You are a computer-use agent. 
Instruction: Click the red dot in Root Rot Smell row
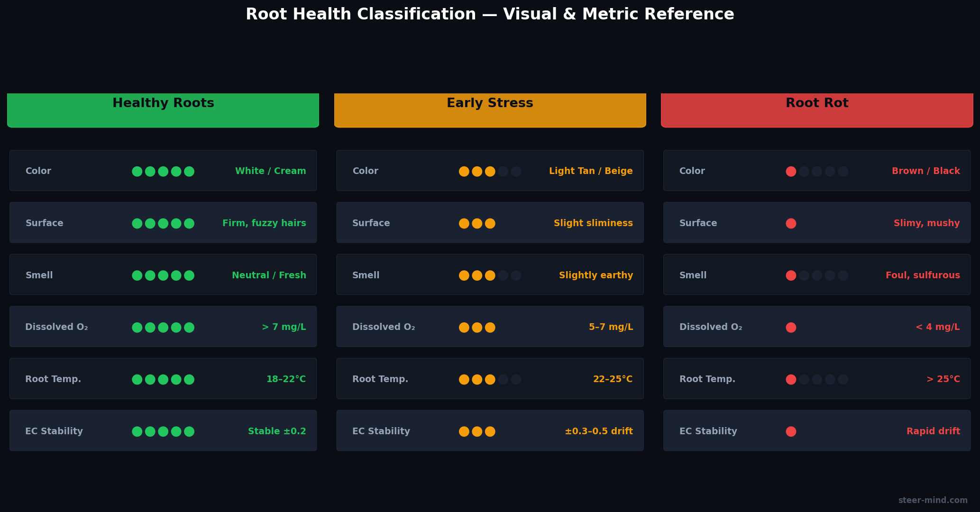[x=791, y=275]
